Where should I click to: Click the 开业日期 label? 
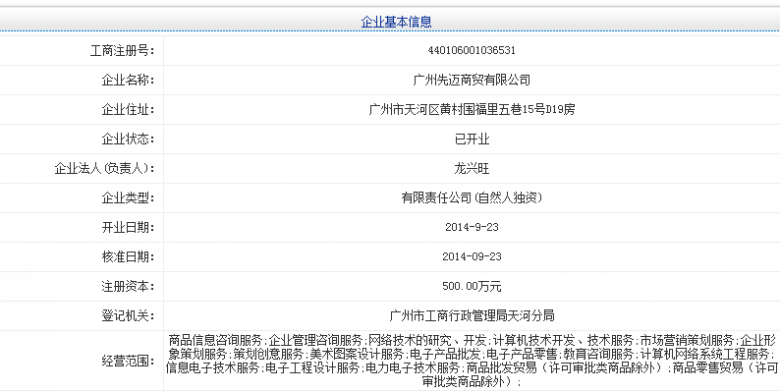coord(128,228)
